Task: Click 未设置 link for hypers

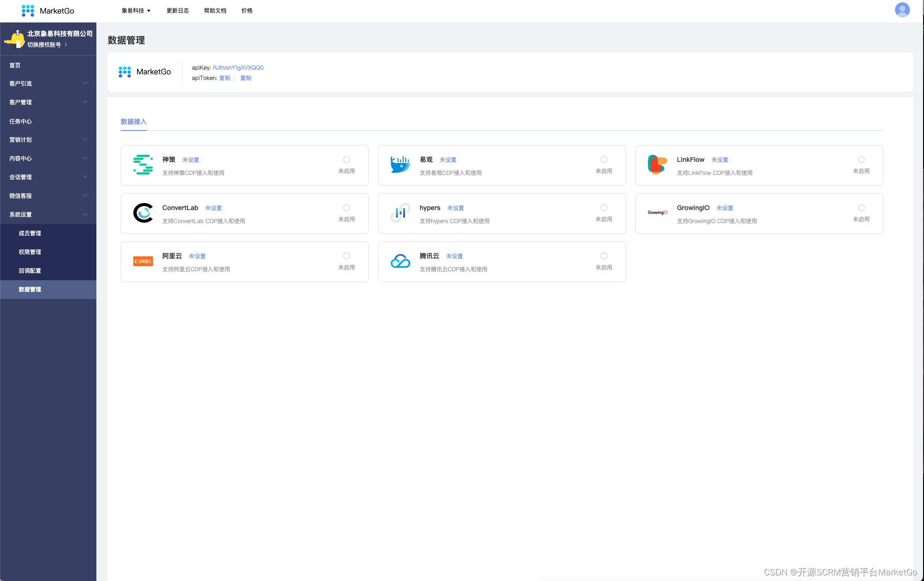Action: click(455, 208)
